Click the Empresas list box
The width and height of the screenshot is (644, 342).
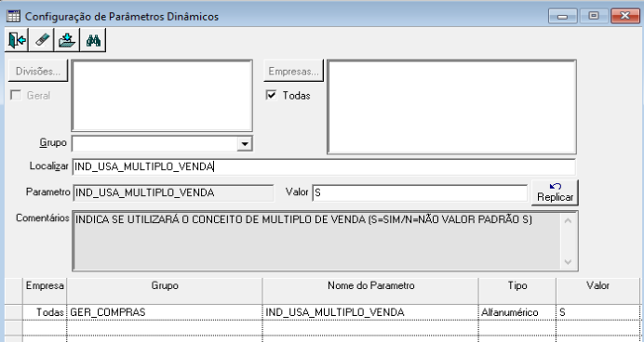pyautogui.click(x=451, y=107)
